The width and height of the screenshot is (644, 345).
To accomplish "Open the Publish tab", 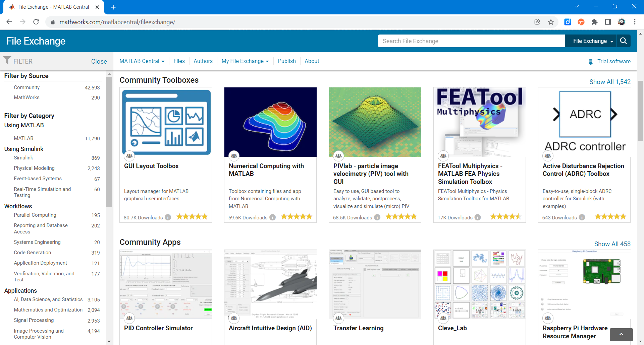I will [x=287, y=61].
